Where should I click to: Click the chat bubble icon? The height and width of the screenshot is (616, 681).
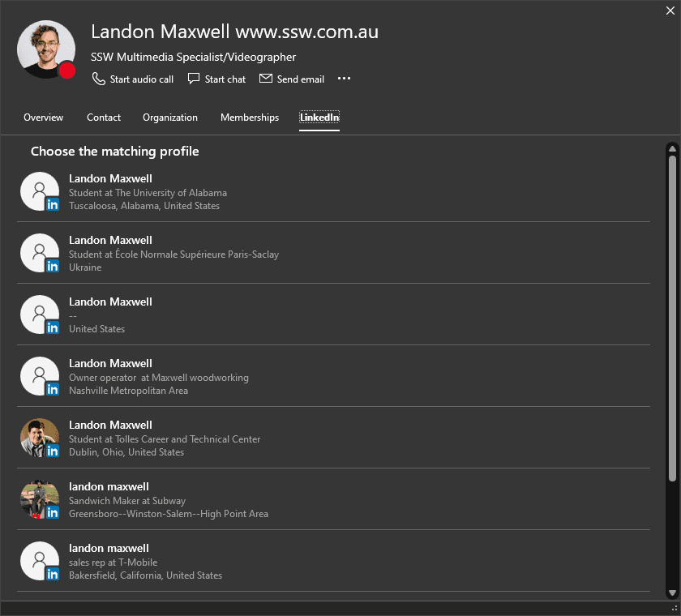[194, 79]
